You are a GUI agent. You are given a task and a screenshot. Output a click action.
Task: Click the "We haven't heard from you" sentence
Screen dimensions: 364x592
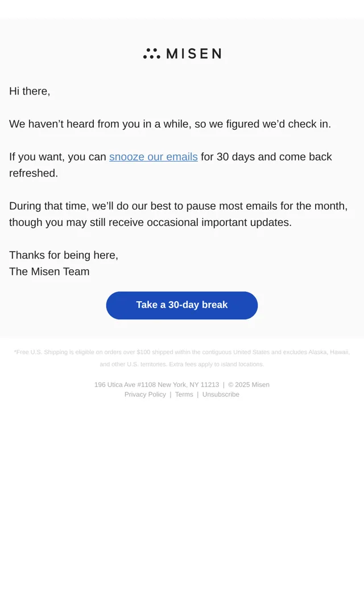click(170, 124)
